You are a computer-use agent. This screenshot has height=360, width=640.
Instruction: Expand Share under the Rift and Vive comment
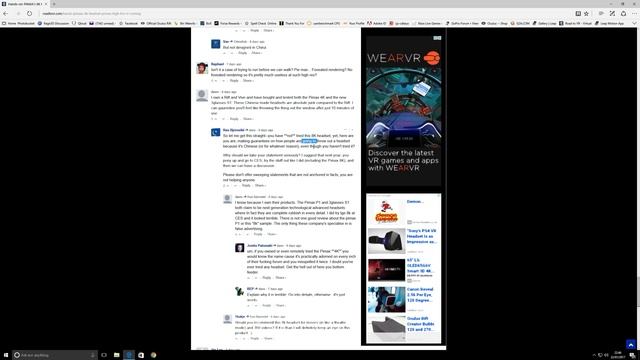(248, 119)
